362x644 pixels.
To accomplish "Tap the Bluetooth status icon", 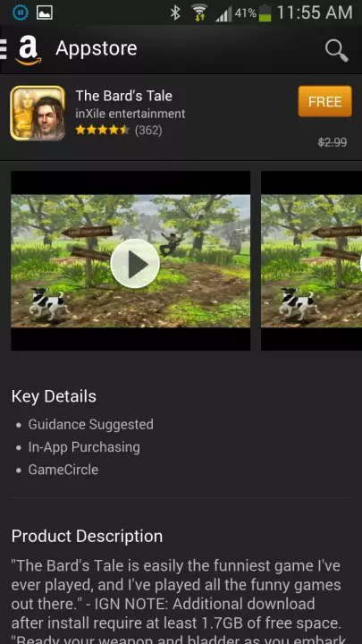I will point(176,13).
